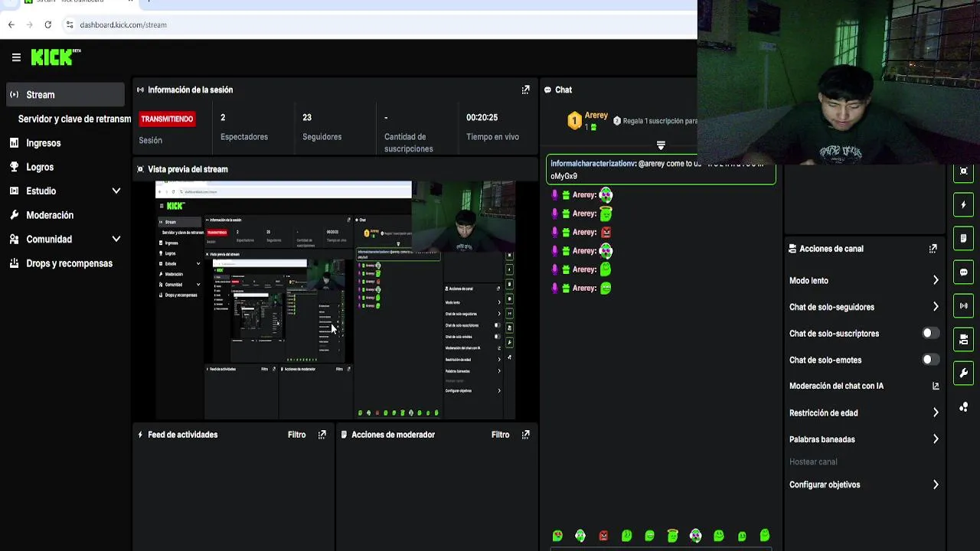Open Chat de solo-seguidores options chevron
Viewport: 980px width, 551px height.
click(x=936, y=307)
